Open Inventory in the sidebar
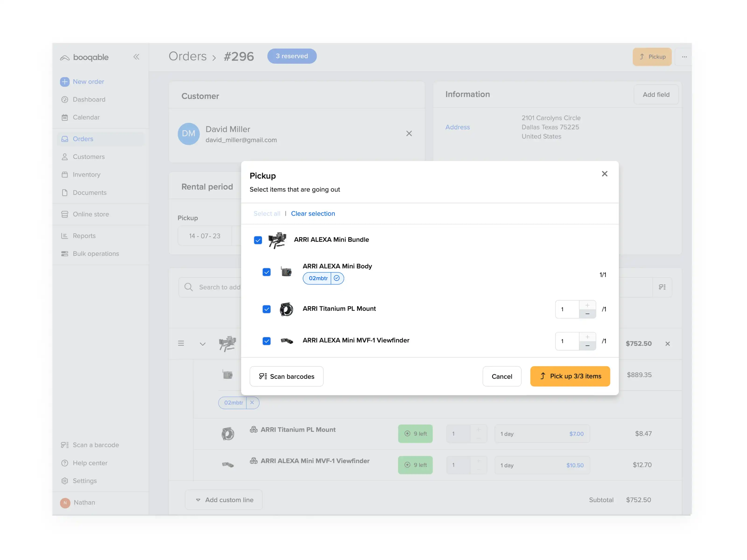The height and width of the screenshot is (560, 747). point(86,175)
